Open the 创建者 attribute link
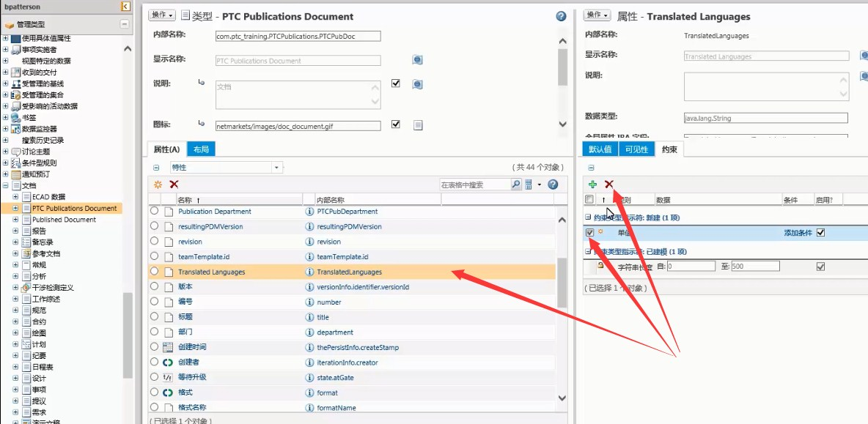The image size is (868, 424). [x=188, y=362]
